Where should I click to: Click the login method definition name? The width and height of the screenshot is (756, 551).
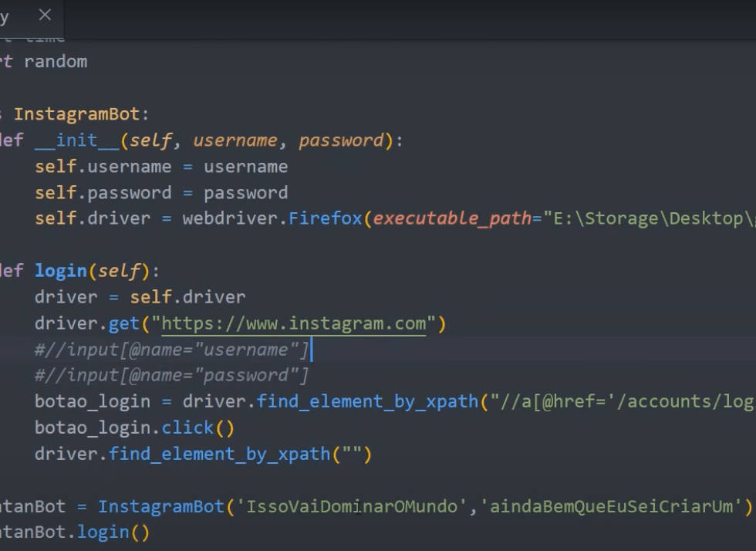pos(60,271)
